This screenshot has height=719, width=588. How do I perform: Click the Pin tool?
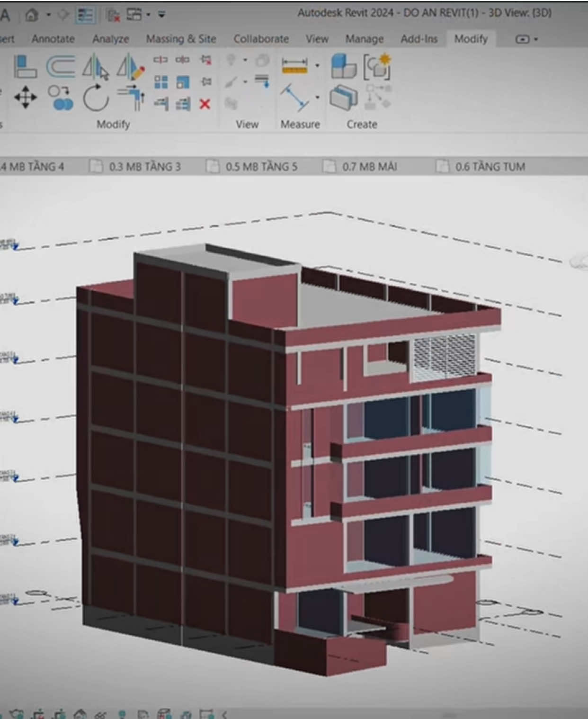click(x=206, y=82)
